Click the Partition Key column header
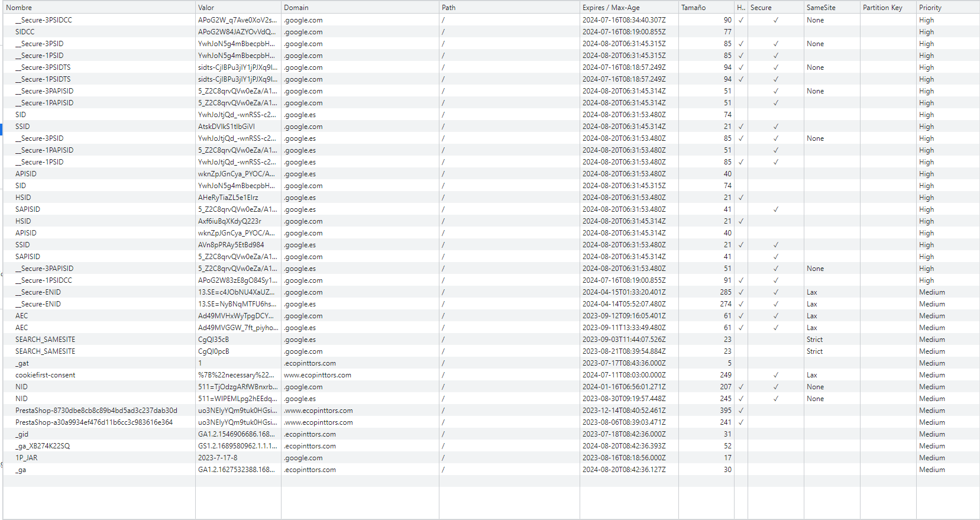The width and height of the screenshot is (980, 520). (882, 8)
